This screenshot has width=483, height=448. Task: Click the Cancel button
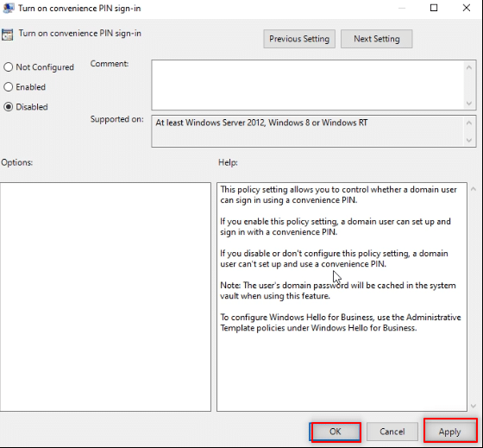[x=392, y=432]
